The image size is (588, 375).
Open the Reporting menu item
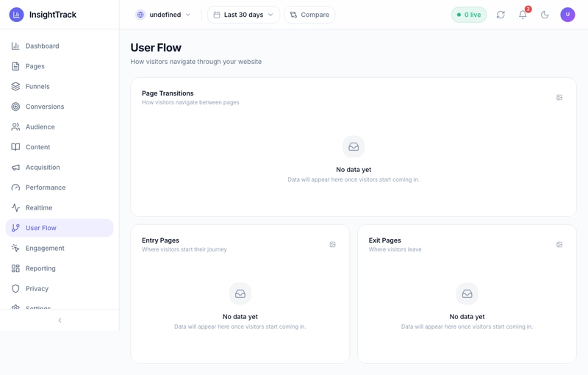point(60,268)
